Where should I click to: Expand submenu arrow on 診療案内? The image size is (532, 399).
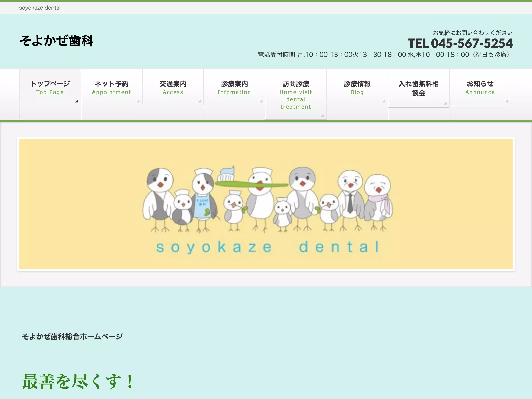(261, 101)
